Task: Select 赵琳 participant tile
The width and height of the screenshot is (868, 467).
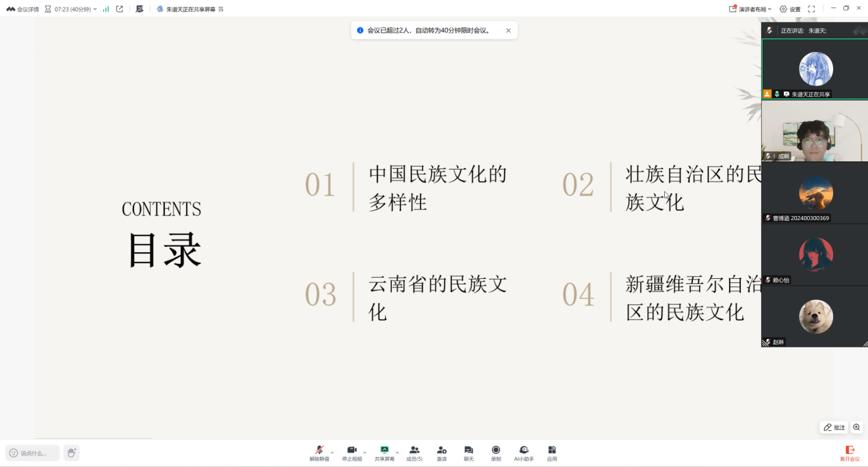Action: click(815, 317)
